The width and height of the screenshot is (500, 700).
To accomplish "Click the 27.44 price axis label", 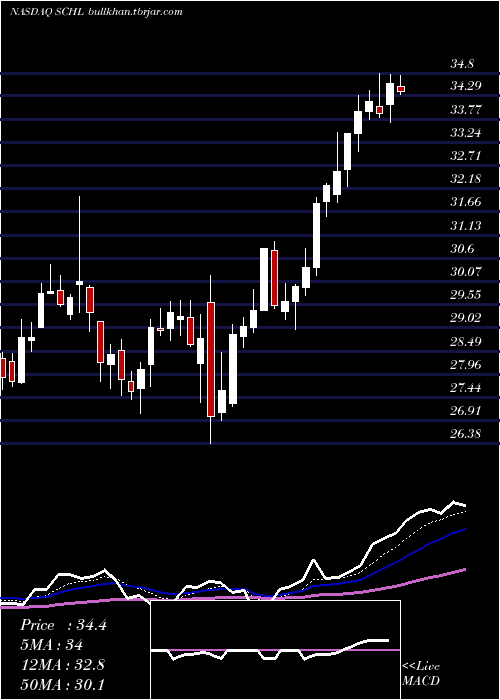I will 466,388.
